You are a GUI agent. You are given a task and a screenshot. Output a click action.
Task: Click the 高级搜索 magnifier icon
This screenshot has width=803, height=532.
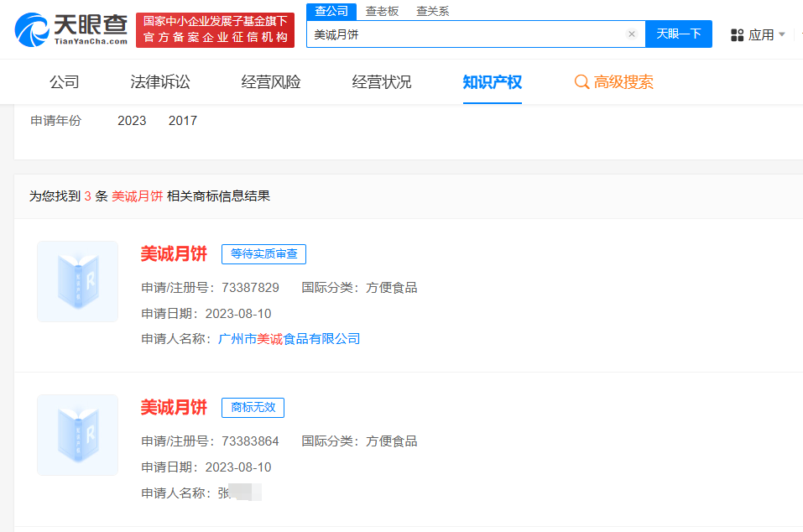(581, 82)
